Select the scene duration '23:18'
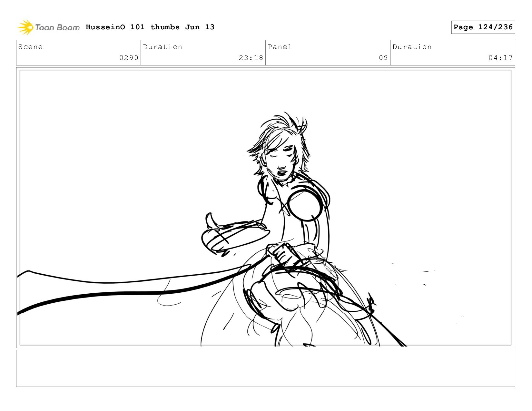This screenshot has height=411, width=532. (251, 58)
